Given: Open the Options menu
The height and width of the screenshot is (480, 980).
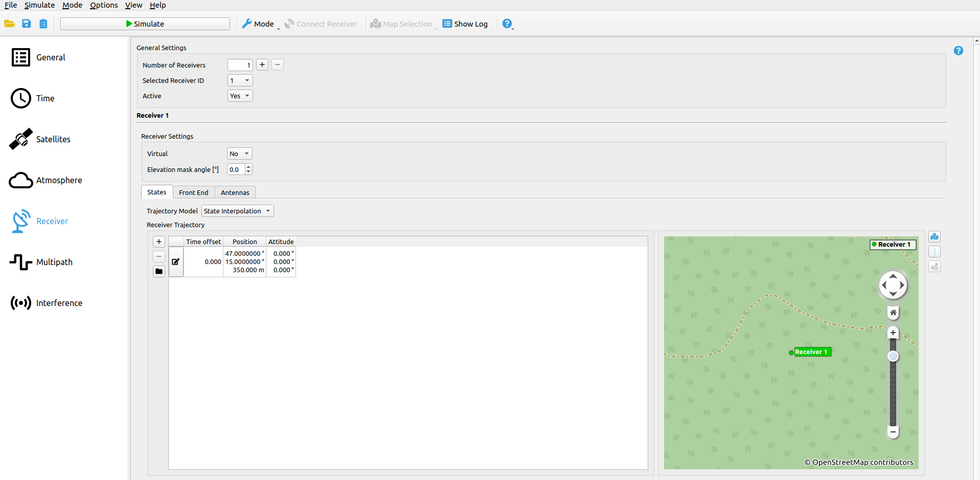Looking at the screenshot, I should pos(104,5).
